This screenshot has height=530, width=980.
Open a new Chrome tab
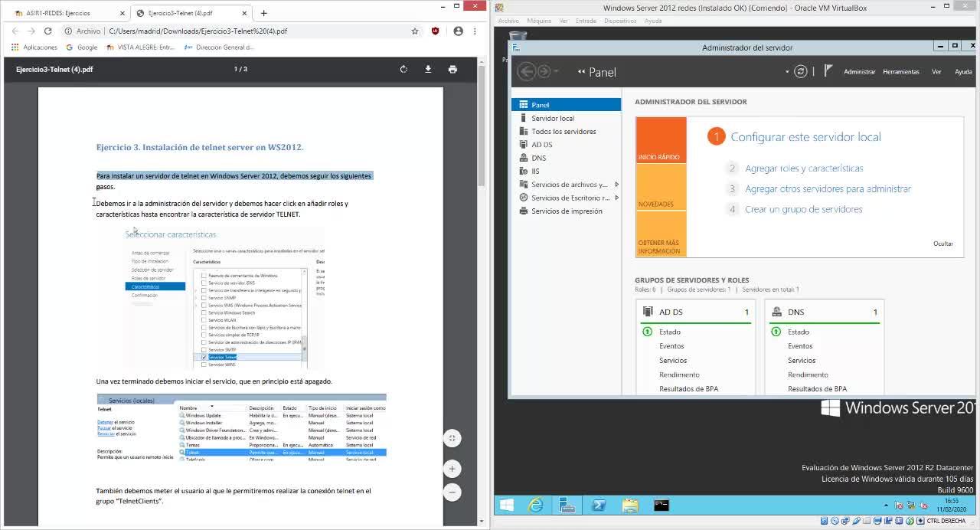coord(263,13)
